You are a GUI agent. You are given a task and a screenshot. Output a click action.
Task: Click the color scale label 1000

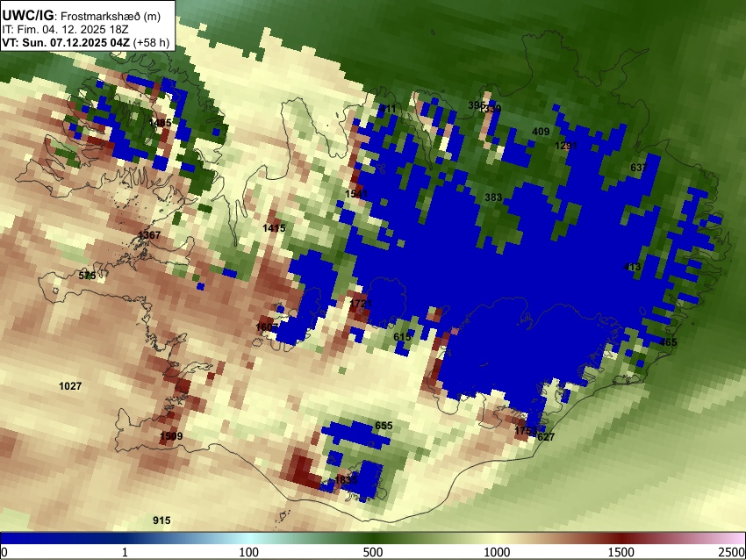coord(497,552)
